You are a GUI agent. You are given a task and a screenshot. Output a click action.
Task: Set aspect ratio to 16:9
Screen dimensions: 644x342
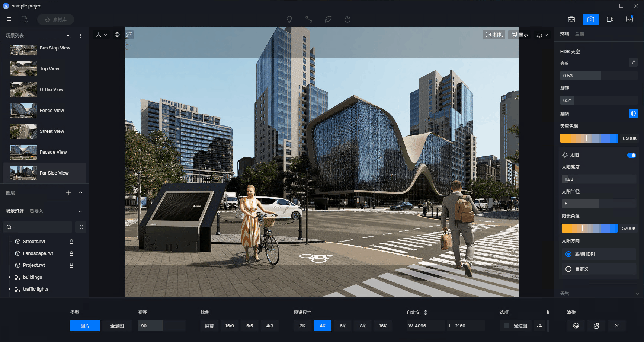tap(230, 326)
